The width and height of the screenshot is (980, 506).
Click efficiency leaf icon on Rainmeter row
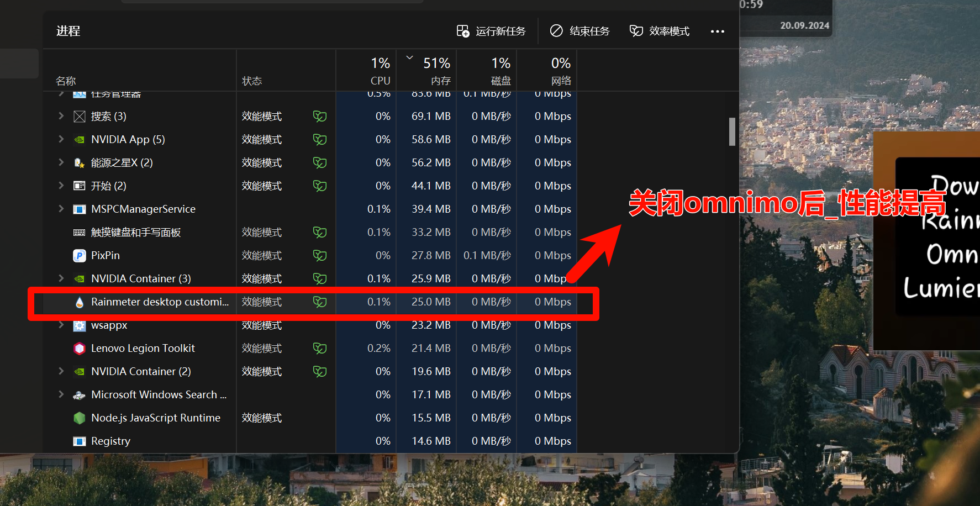(320, 302)
